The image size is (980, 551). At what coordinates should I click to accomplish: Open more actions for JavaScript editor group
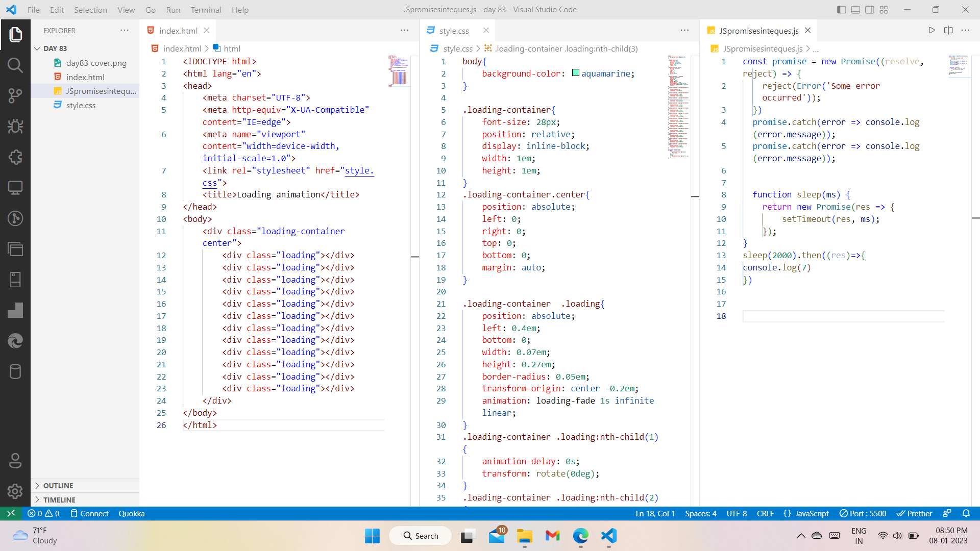coord(965,31)
